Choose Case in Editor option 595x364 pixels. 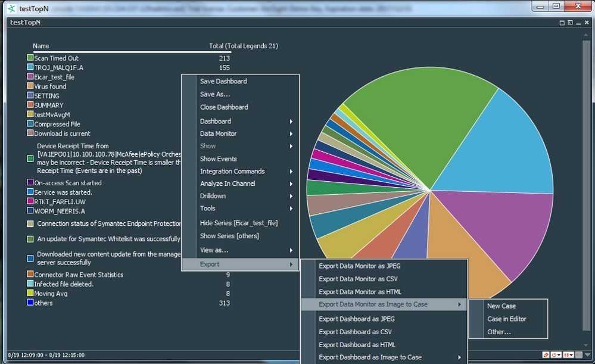click(509, 319)
